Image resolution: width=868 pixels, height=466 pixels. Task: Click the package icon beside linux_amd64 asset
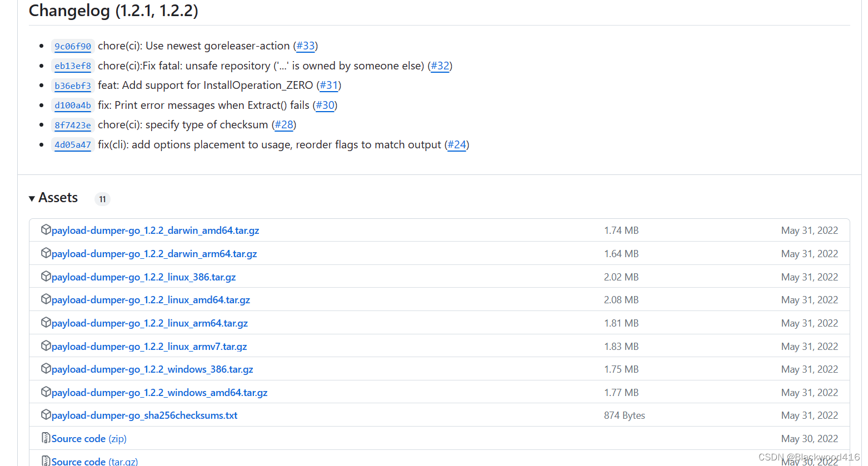(x=46, y=299)
